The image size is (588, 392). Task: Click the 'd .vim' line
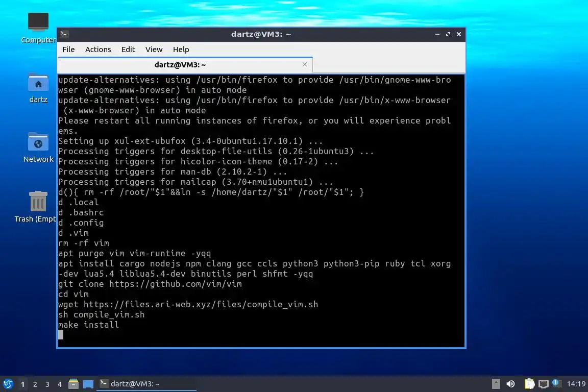[73, 233]
